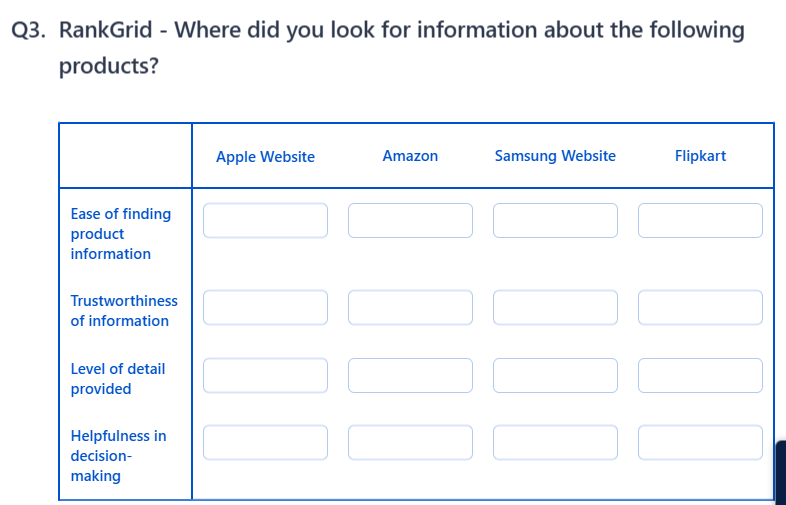Select Amazon box for Helpfulness in decision-making

coord(410,443)
